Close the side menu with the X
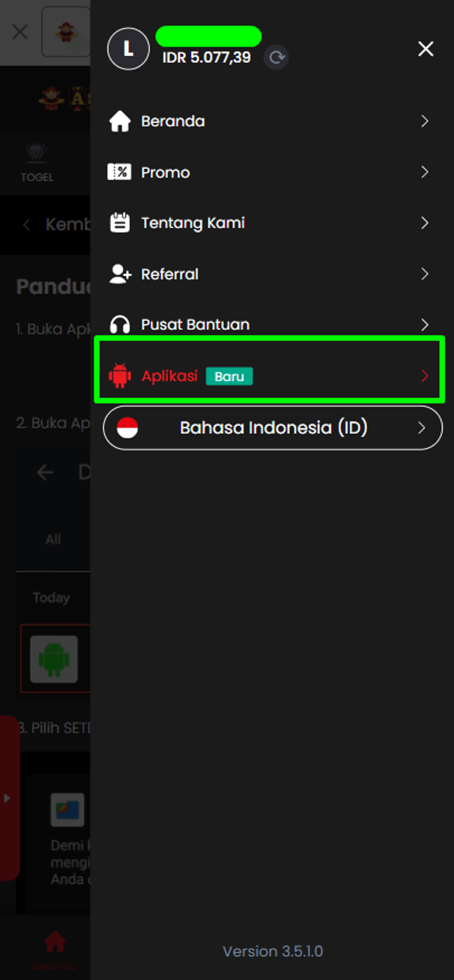454x980 pixels. coord(426,49)
